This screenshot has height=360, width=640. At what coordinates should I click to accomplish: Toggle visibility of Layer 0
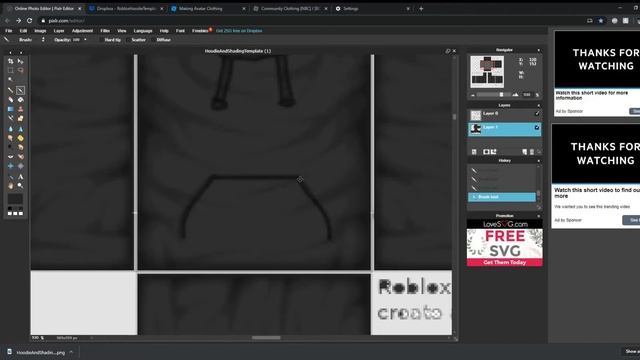(x=537, y=113)
